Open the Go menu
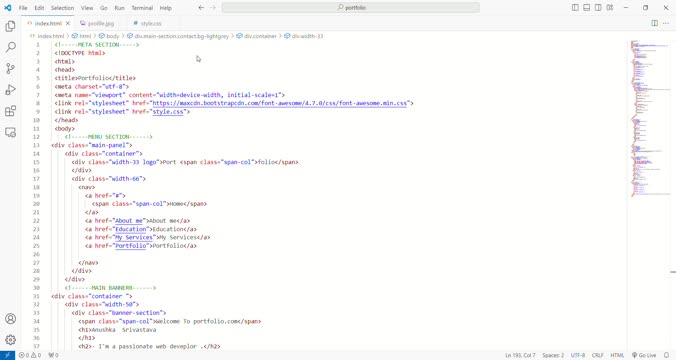Screen dimensions: 676x360 (104, 8)
